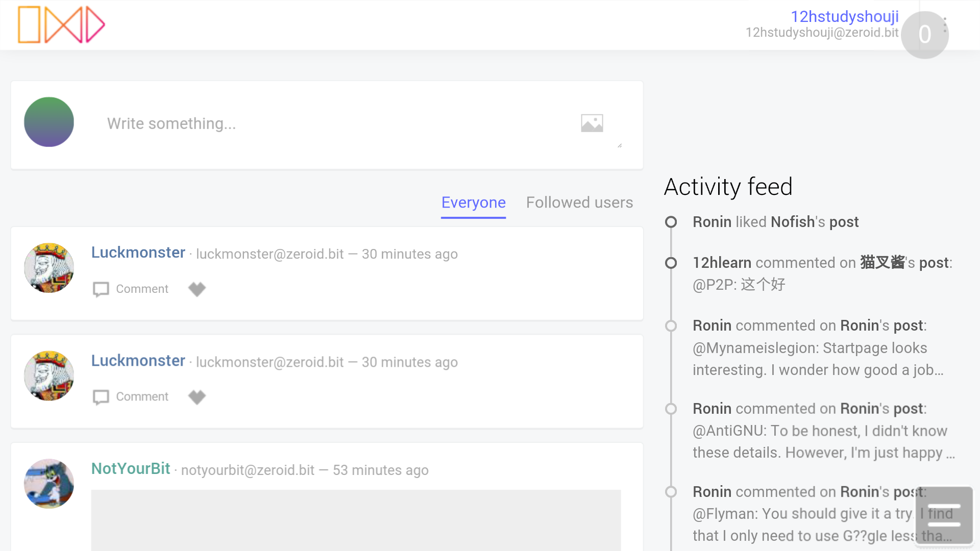Select the Everyone feed tab
The width and height of the screenshot is (980, 551).
(473, 203)
